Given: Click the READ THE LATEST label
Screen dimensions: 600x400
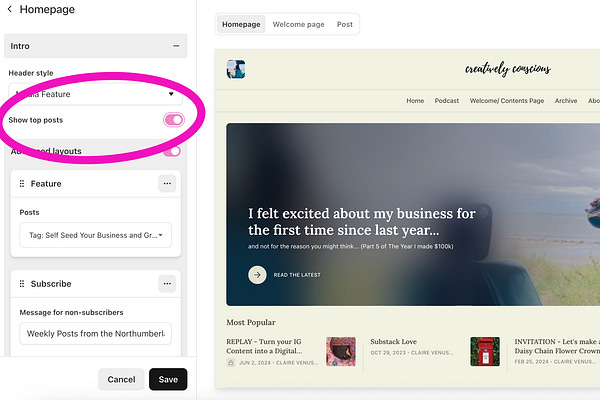Looking at the screenshot, I should tap(297, 275).
